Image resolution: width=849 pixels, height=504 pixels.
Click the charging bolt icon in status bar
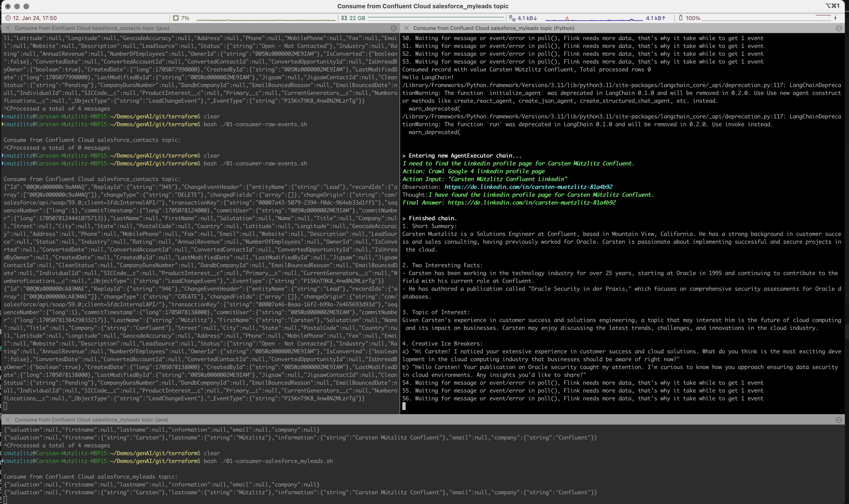pyautogui.click(x=835, y=18)
